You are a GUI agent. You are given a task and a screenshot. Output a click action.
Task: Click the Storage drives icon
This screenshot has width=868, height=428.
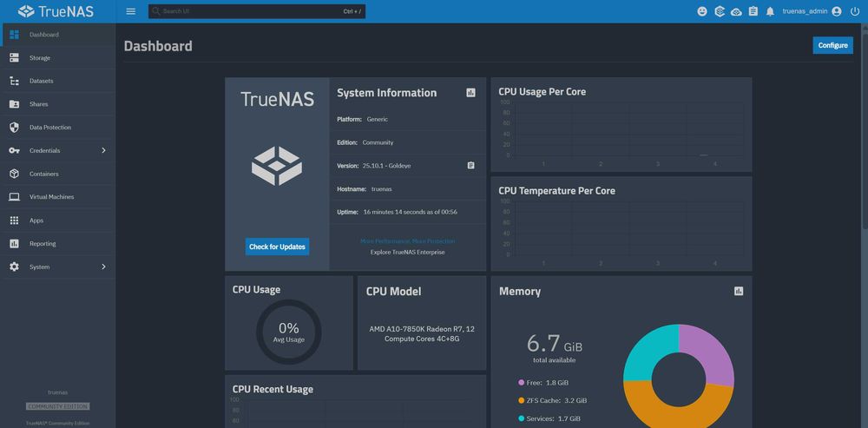click(x=15, y=57)
